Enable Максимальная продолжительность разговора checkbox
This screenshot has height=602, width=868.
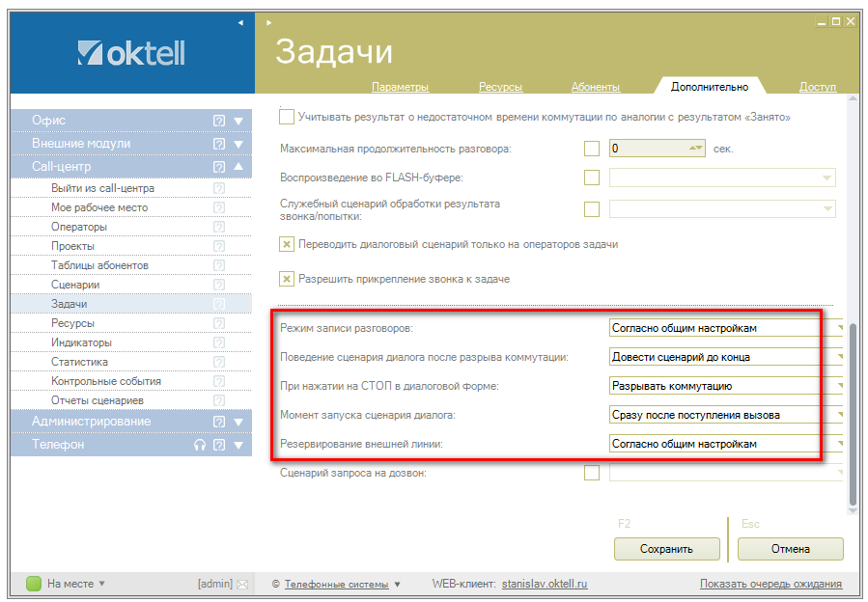(x=592, y=149)
